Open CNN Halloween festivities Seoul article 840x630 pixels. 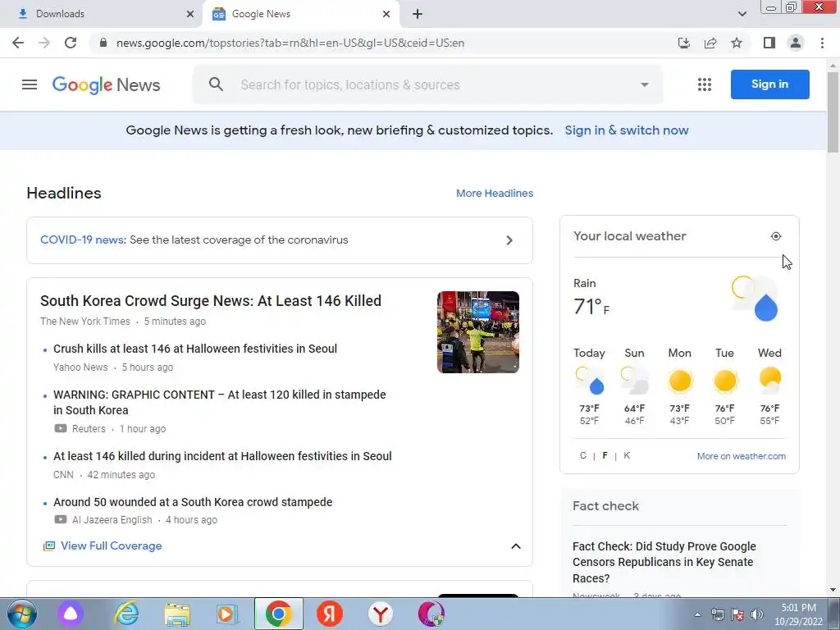[222, 456]
